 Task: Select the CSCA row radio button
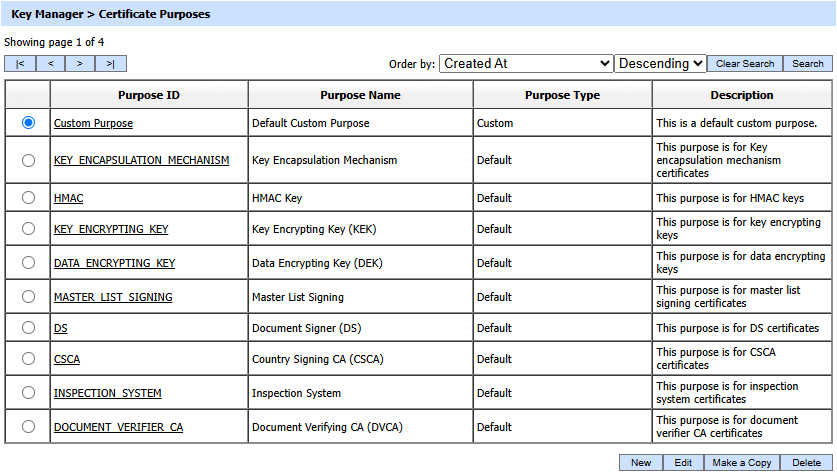coord(28,360)
